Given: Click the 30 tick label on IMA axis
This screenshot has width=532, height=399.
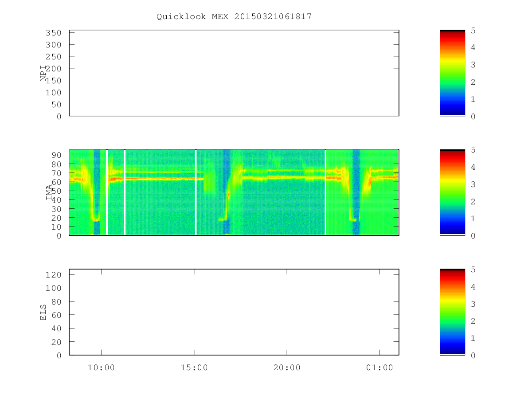Looking at the screenshot, I should coord(56,209).
